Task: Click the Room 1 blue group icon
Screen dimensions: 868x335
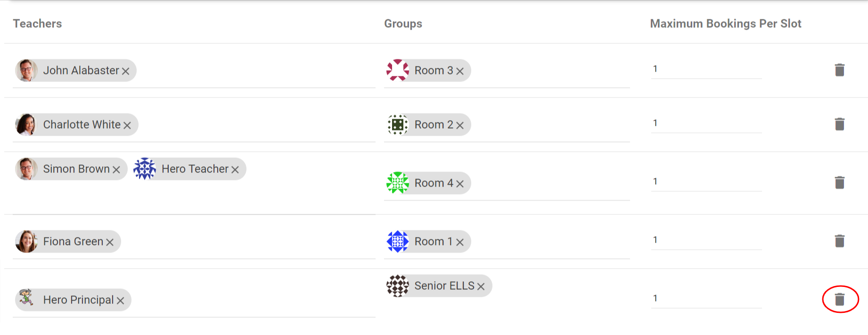Action: coord(398,241)
